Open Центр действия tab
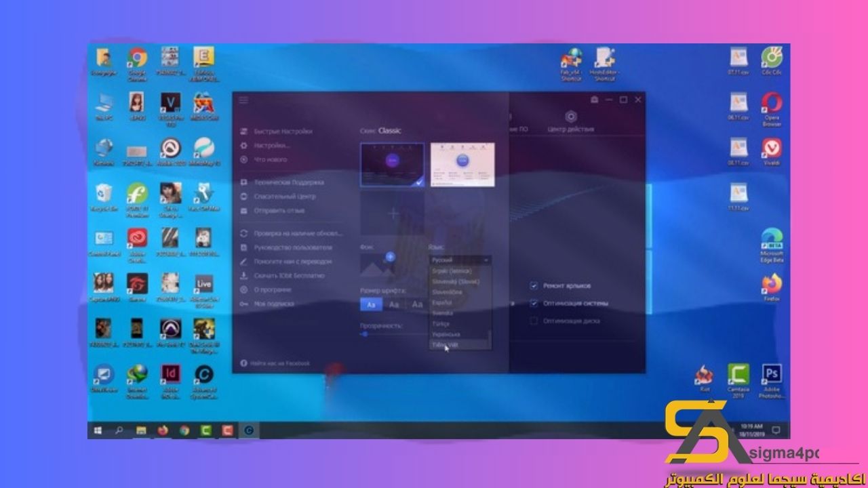The height and width of the screenshot is (488, 868). 570,122
